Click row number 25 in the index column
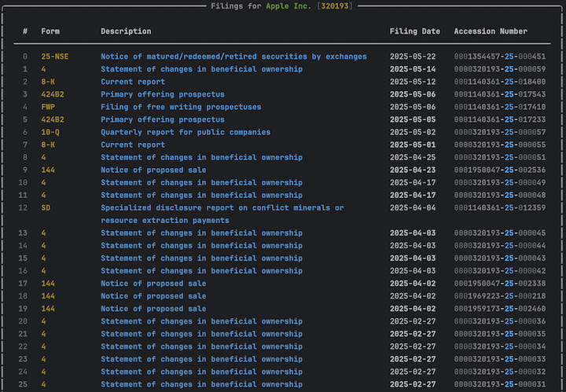This screenshot has width=566, height=392. click(23, 385)
